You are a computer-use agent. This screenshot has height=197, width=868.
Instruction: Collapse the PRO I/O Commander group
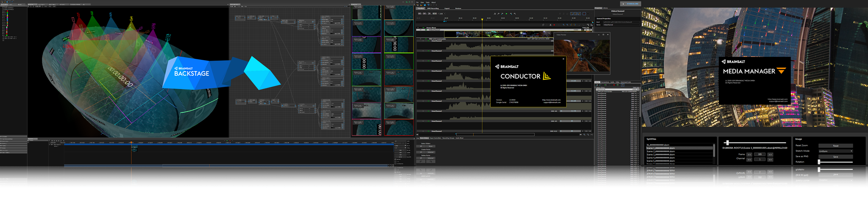(x=420, y=39)
